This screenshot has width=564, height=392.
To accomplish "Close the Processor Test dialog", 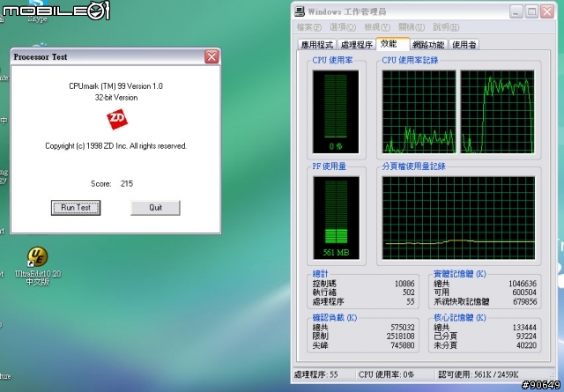I will click(211, 56).
